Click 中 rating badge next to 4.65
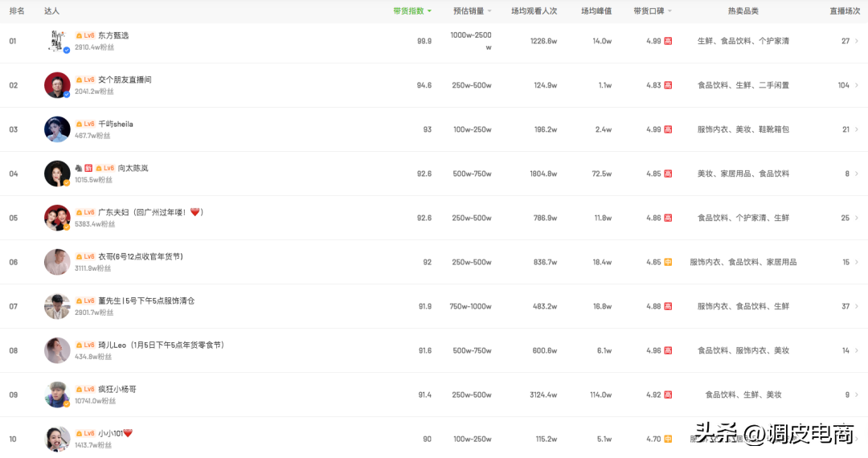Image resolution: width=868 pixels, height=458 pixels. pyautogui.click(x=668, y=262)
